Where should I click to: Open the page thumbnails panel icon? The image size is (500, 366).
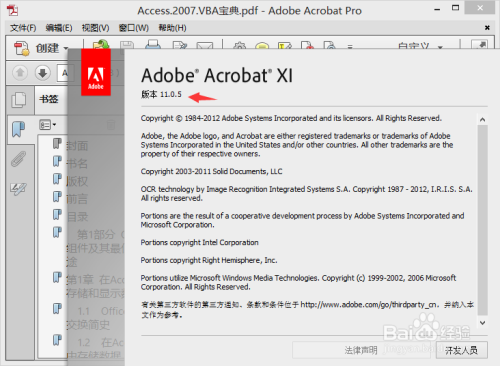click(x=19, y=100)
